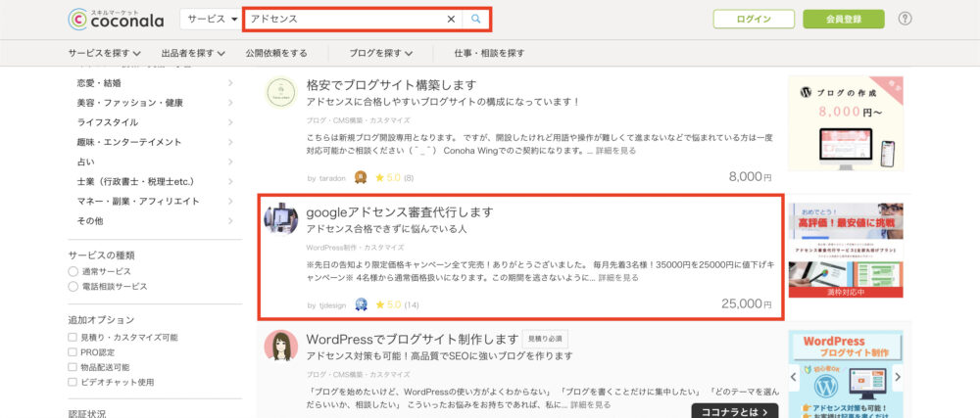Click the star rating 5.0 (8)
The width and height of the screenshot is (980, 418).
(x=394, y=178)
